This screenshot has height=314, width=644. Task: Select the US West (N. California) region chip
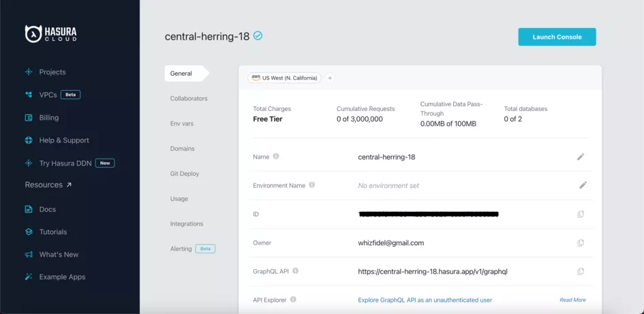(x=284, y=78)
